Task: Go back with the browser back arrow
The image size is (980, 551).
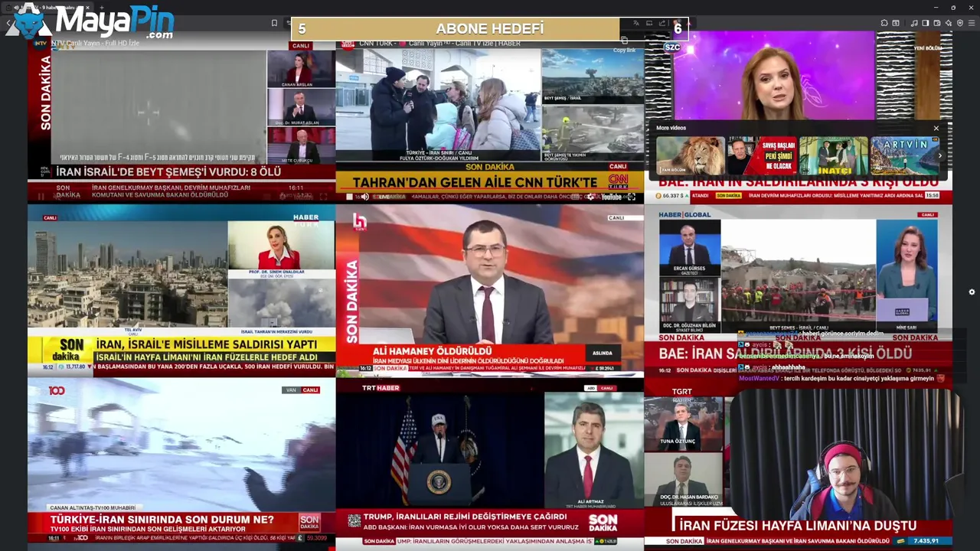Action: point(8,23)
